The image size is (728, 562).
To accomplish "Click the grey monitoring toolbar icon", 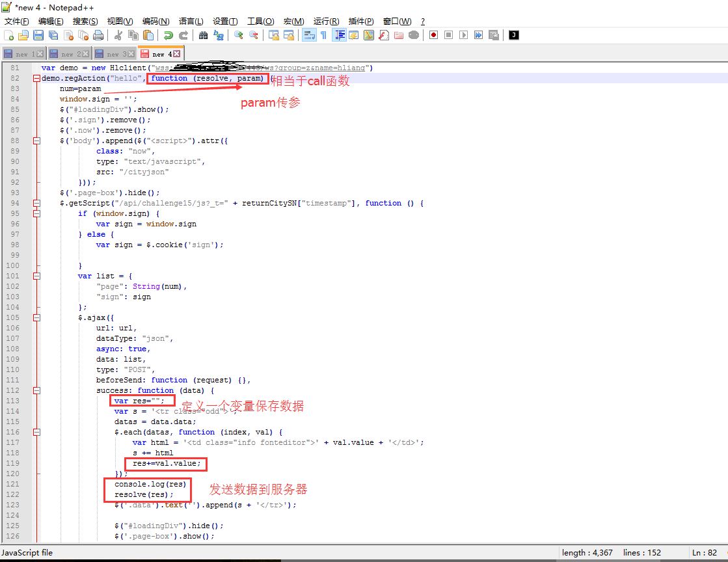I will 414,35.
